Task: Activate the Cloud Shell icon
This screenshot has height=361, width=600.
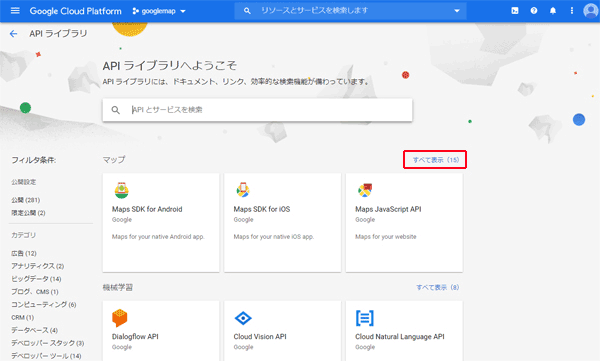Action: tap(515, 11)
